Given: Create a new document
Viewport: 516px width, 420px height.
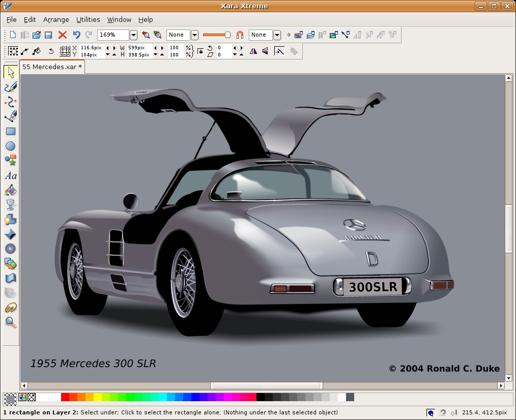Looking at the screenshot, I should pos(13,35).
